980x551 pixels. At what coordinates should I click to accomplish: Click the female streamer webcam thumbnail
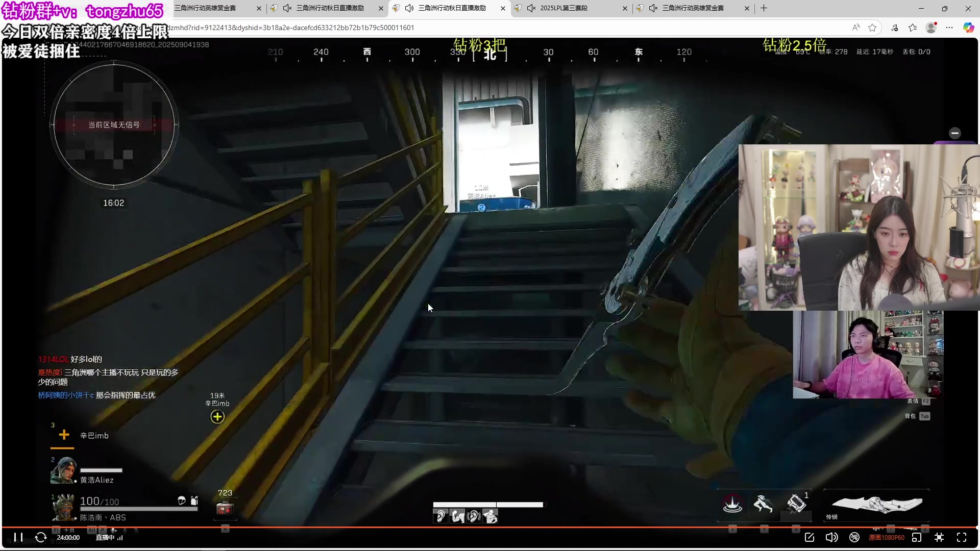point(859,228)
